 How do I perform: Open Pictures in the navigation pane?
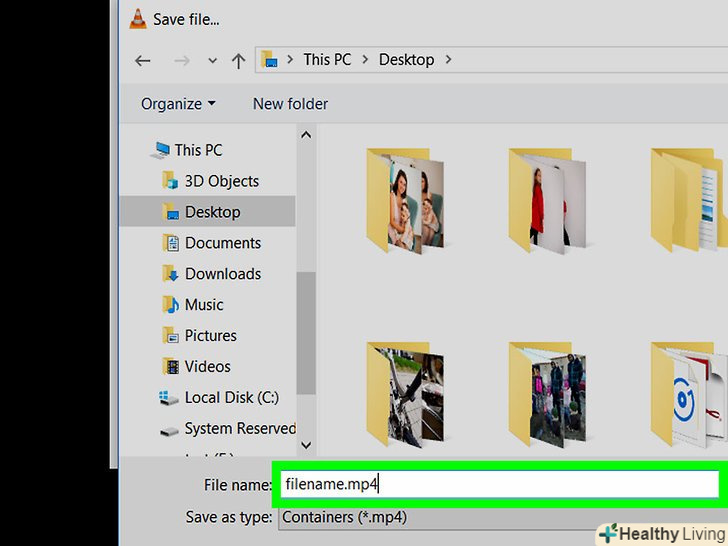point(210,336)
